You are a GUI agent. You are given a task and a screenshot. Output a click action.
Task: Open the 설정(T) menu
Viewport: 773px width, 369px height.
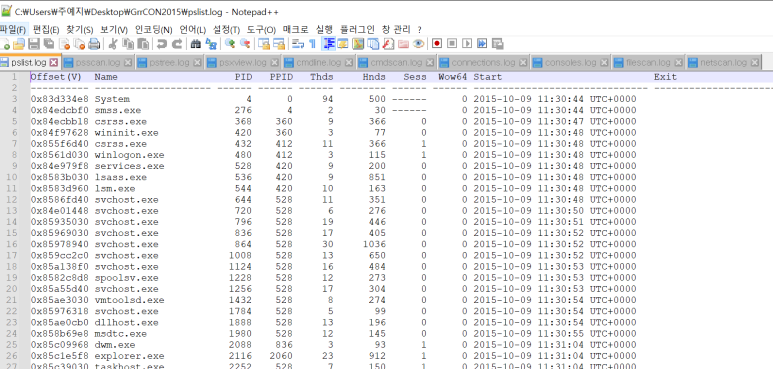pos(226,30)
